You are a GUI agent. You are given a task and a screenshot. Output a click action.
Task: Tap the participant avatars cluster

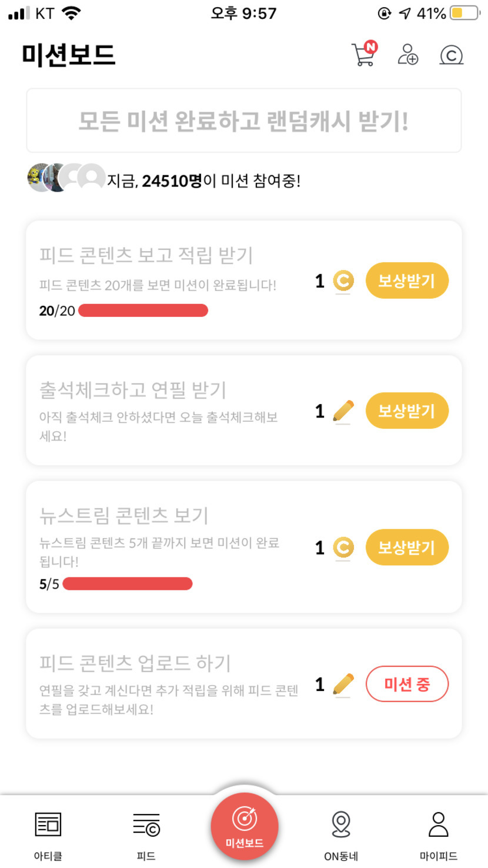(66, 178)
